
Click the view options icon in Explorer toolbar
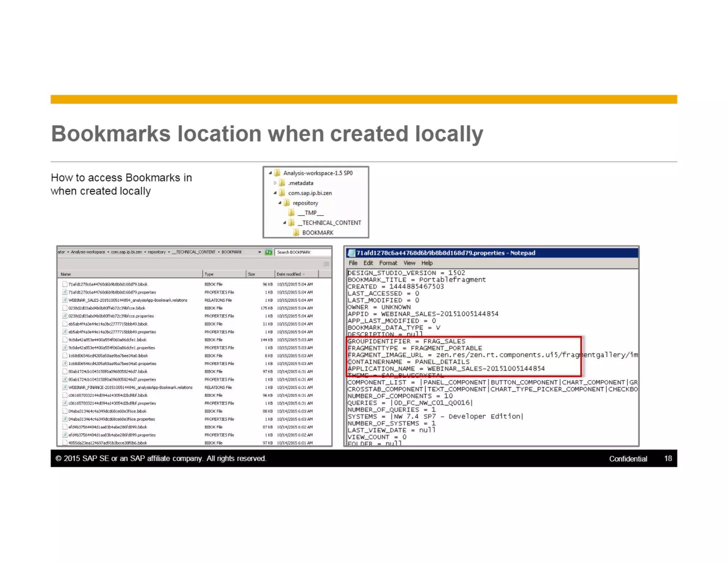tap(326, 264)
